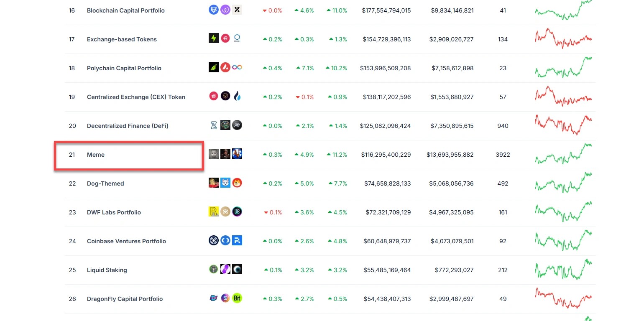The image size is (644, 321).
Task: Click the Internet Computer infinity logo icon
Action: [237, 68]
